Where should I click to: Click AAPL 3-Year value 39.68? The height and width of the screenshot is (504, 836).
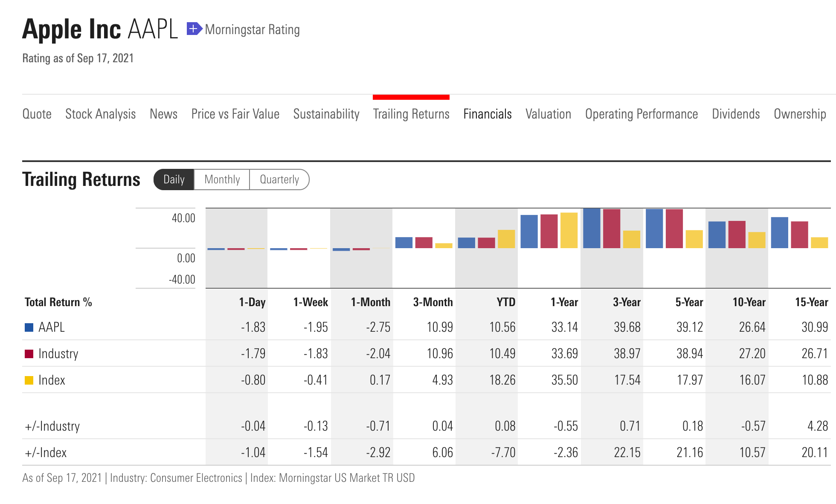(627, 327)
